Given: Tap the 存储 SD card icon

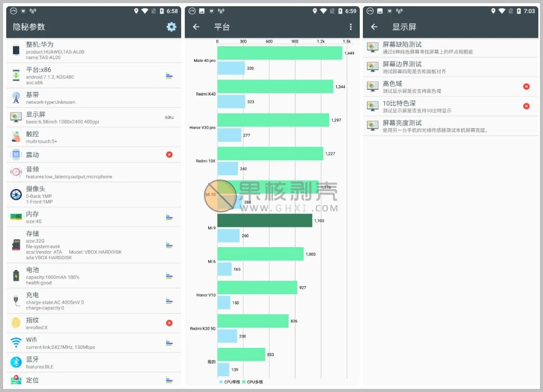Looking at the screenshot, I should [x=16, y=245].
